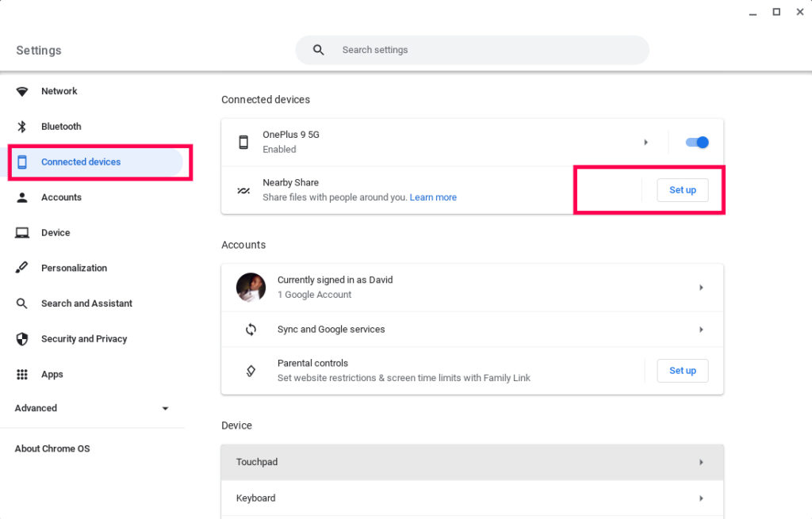Open Touchpad settings chevron
This screenshot has width=812, height=519.
click(701, 462)
